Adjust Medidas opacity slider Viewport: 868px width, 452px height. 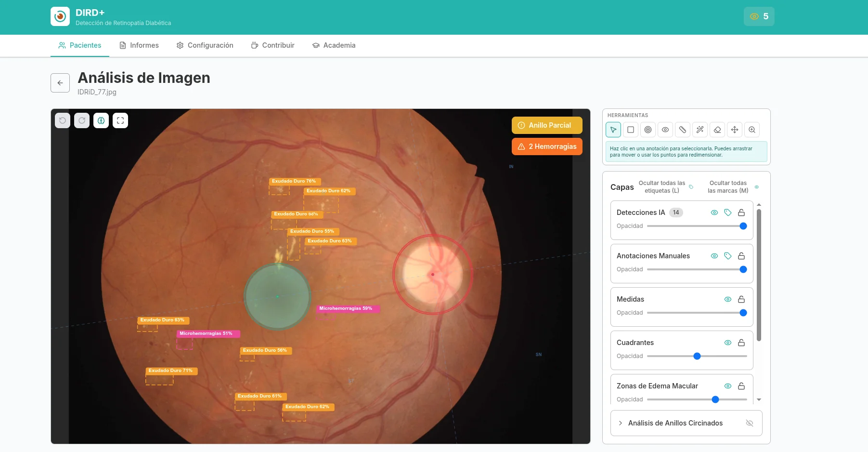697,313
